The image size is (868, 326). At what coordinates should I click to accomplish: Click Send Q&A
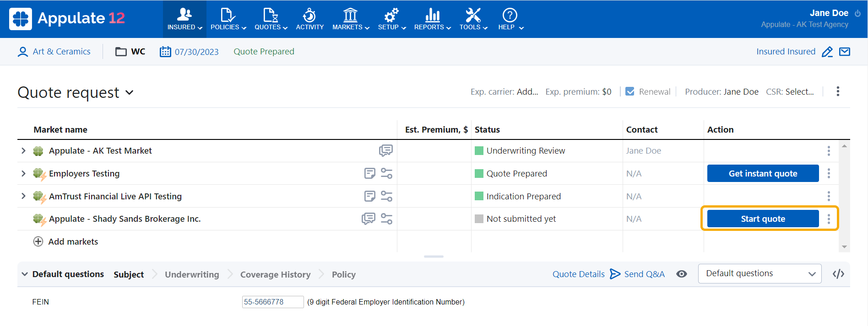pos(637,274)
